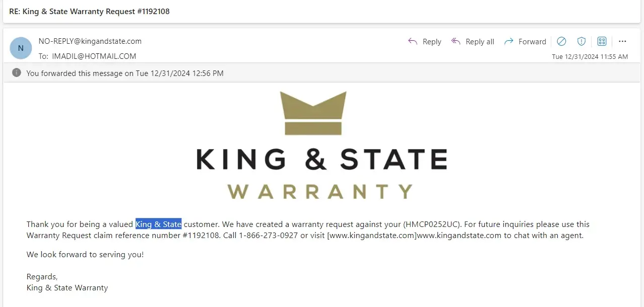
Task: Click the You forwarded this message bar
Action: click(321, 73)
